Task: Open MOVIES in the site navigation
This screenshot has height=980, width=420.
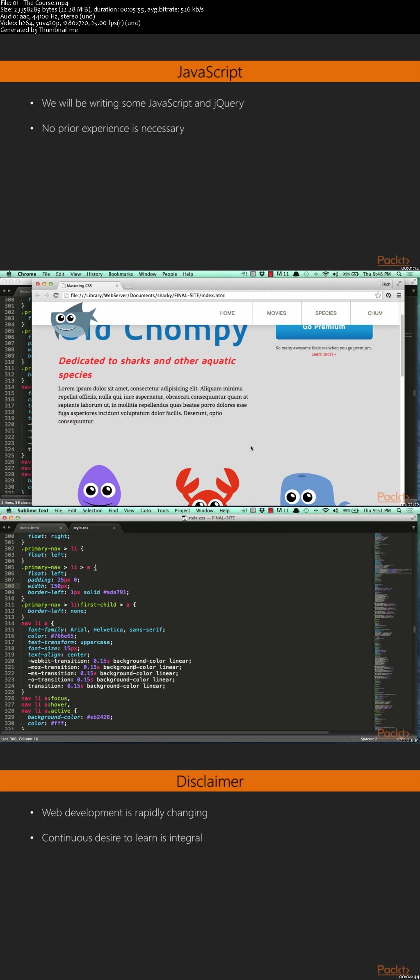Action: pyautogui.click(x=277, y=313)
